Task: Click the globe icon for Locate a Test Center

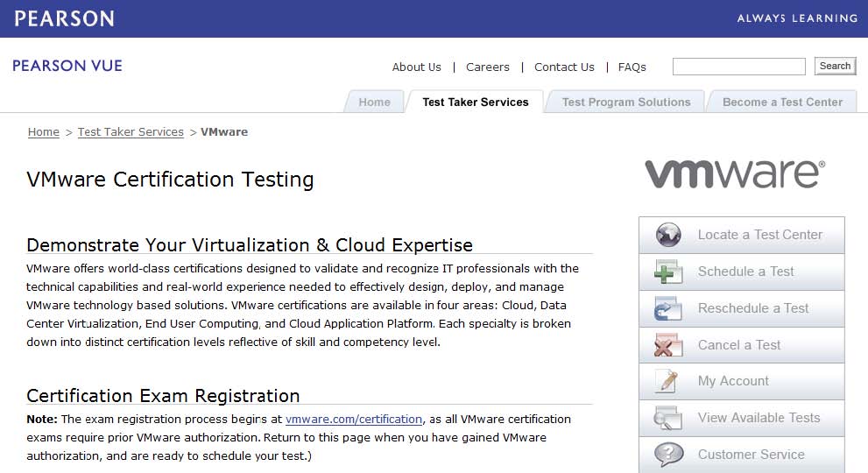Action: coord(668,235)
